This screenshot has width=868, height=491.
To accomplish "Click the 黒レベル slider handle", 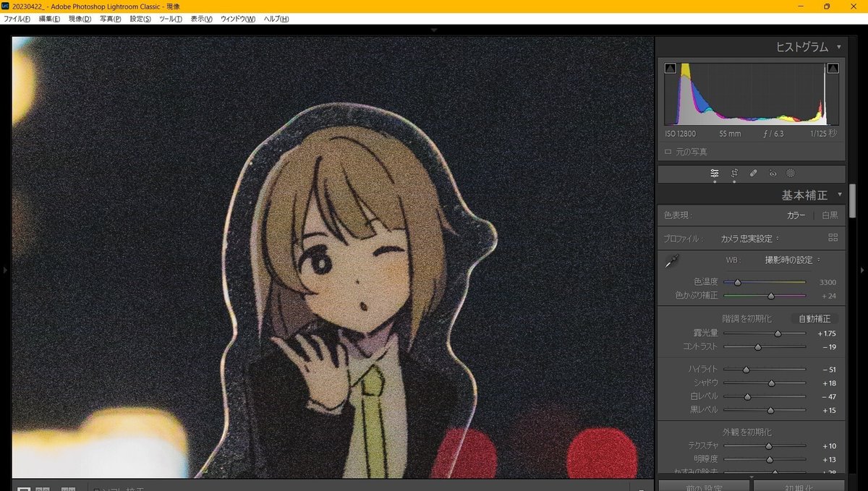I will (770, 410).
